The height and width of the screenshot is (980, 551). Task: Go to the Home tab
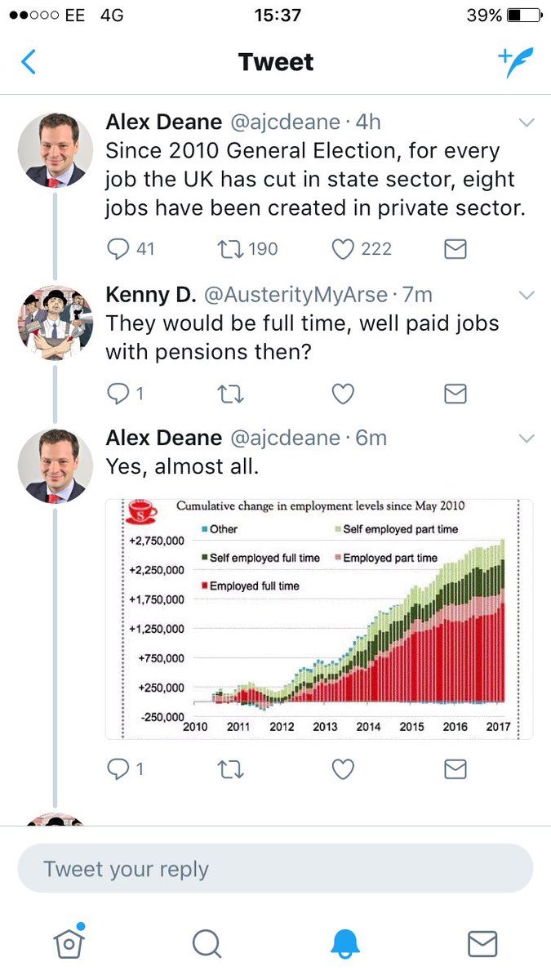coord(69,943)
